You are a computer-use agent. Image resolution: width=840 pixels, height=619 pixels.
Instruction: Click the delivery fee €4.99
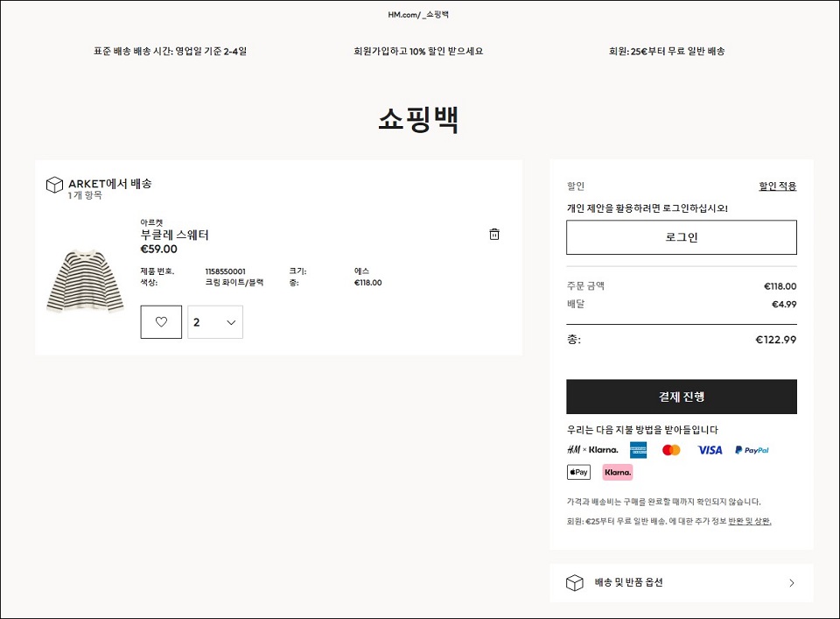(x=784, y=304)
